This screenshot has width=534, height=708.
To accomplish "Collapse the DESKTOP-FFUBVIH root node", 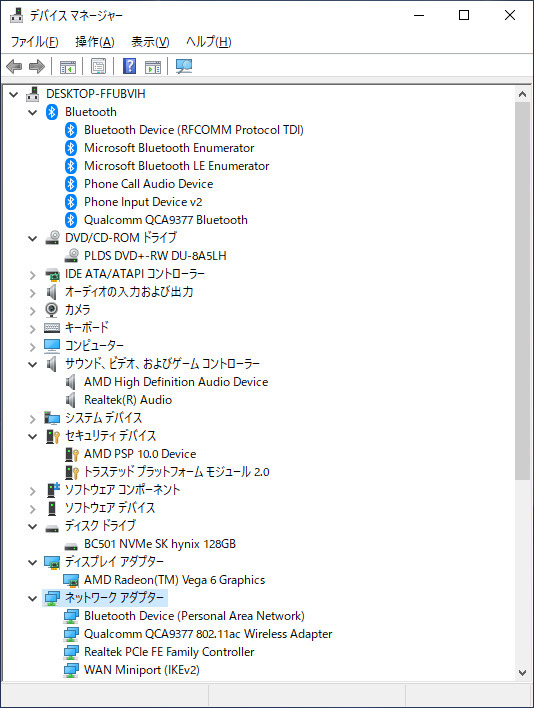I will [14, 94].
